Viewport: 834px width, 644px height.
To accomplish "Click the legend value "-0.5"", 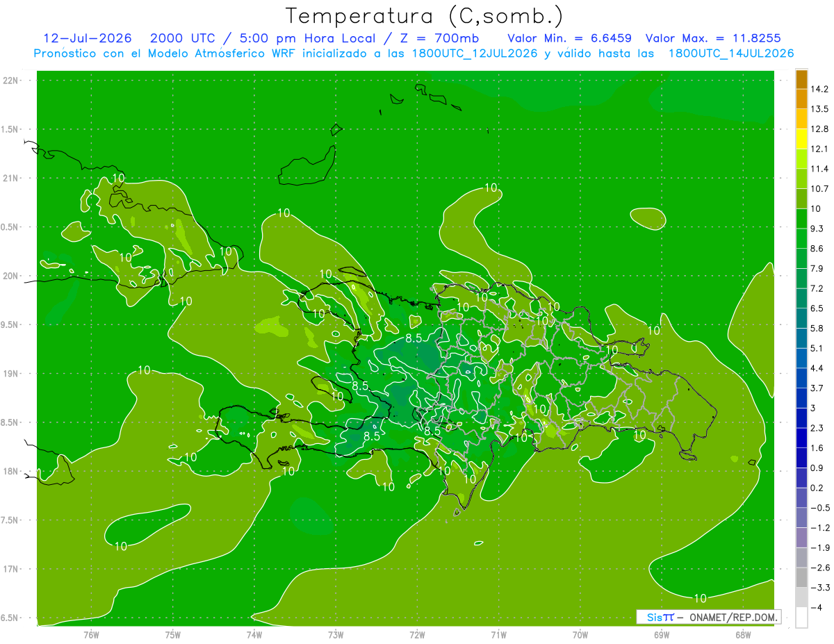I will (x=819, y=508).
